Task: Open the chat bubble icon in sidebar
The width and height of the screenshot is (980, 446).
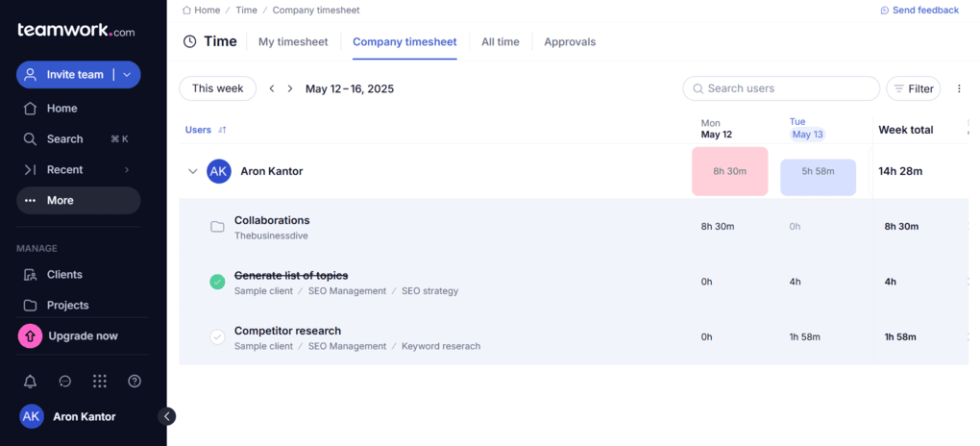Action: [65, 381]
